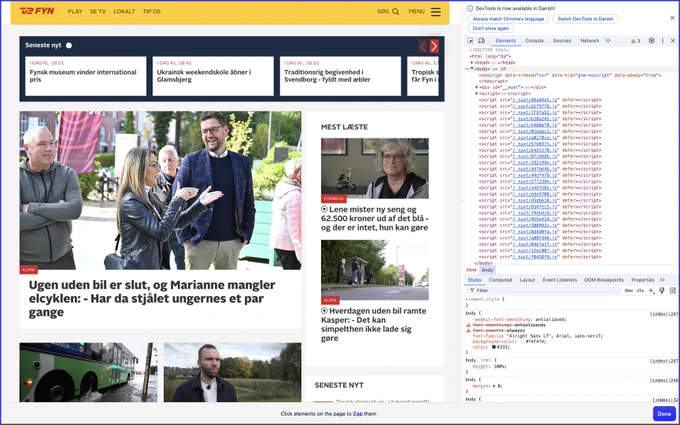Switch to the Network tab
This screenshot has height=425, width=680.
coord(590,41)
